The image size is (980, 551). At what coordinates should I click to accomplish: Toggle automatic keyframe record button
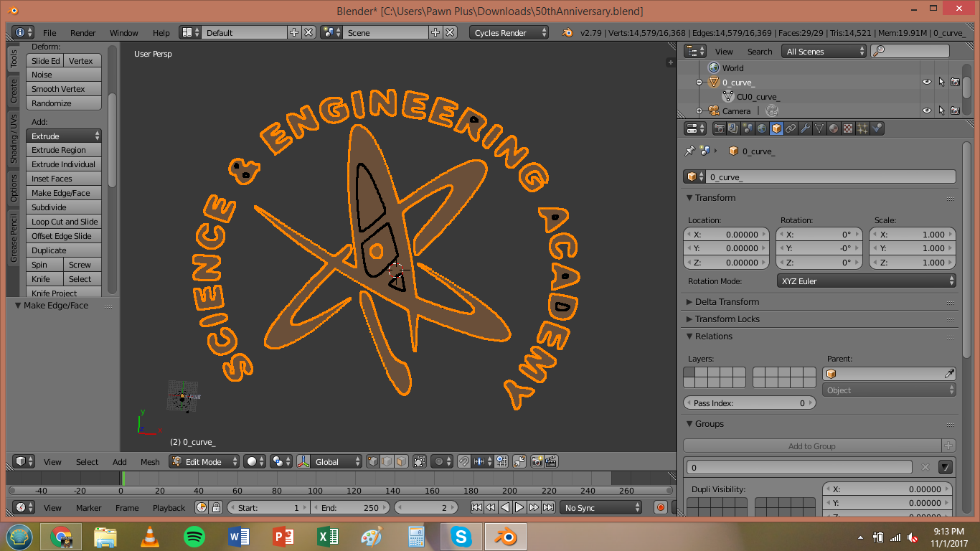pyautogui.click(x=661, y=507)
